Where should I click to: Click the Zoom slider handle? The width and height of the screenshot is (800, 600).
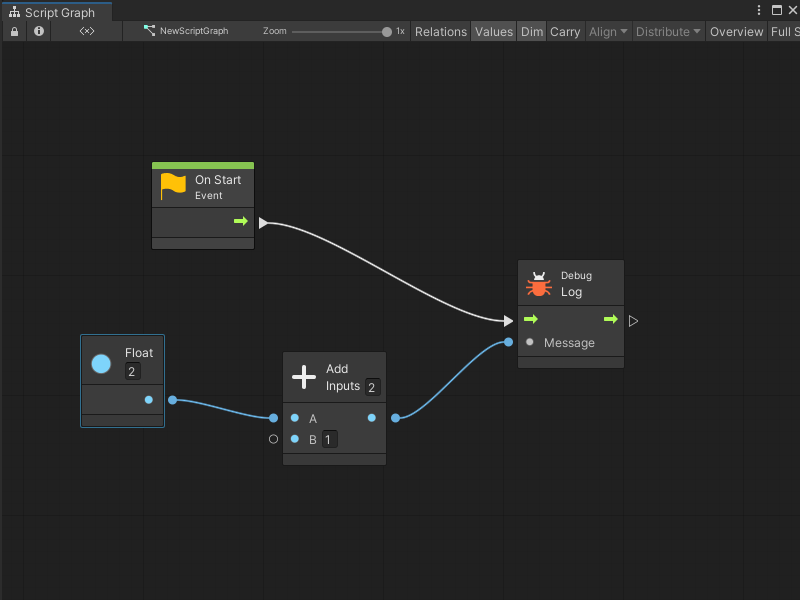coord(387,31)
